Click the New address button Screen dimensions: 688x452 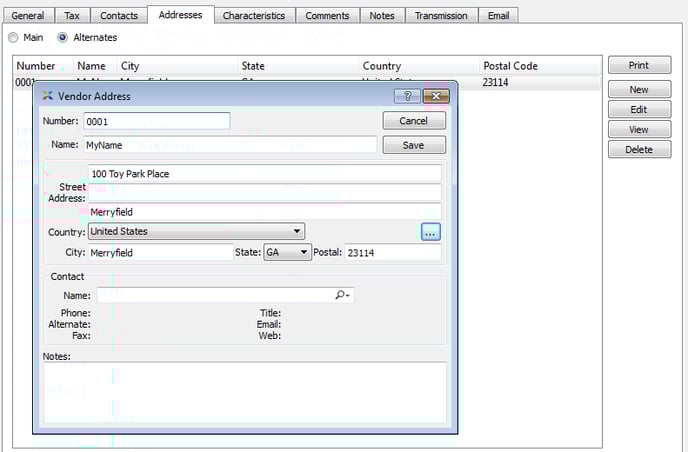click(x=639, y=90)
